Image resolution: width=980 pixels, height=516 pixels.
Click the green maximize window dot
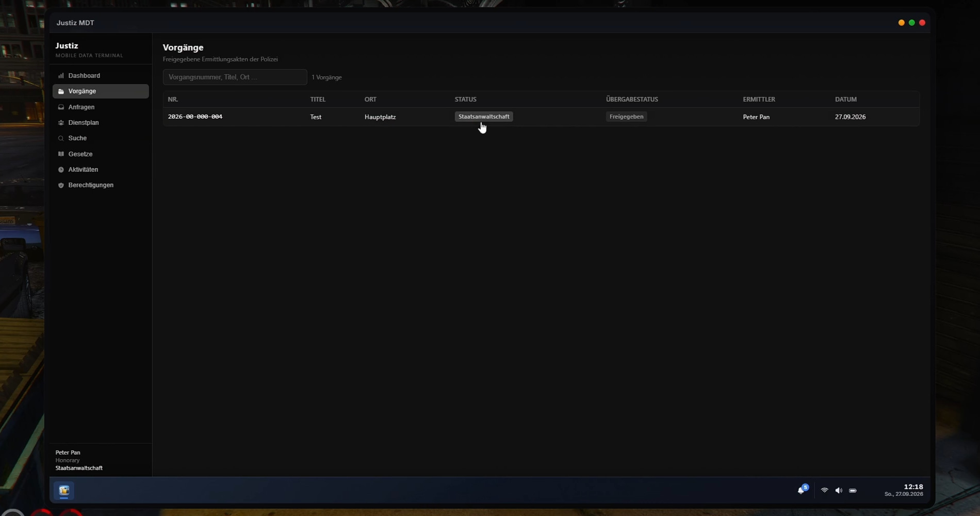(911, 23)
